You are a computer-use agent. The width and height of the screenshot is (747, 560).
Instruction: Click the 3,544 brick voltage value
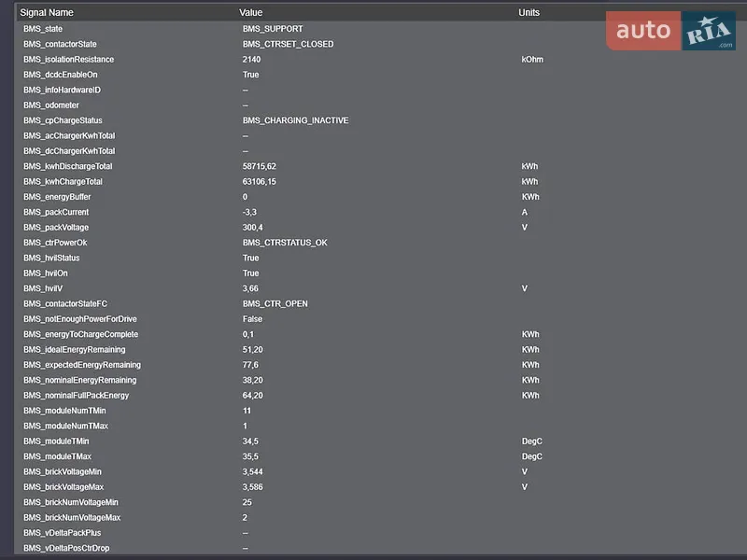click(252, 471)
